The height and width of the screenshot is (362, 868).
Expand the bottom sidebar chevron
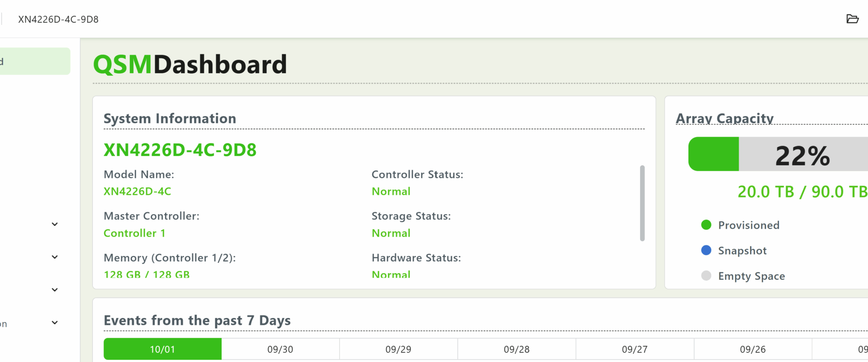pos(55,323)
